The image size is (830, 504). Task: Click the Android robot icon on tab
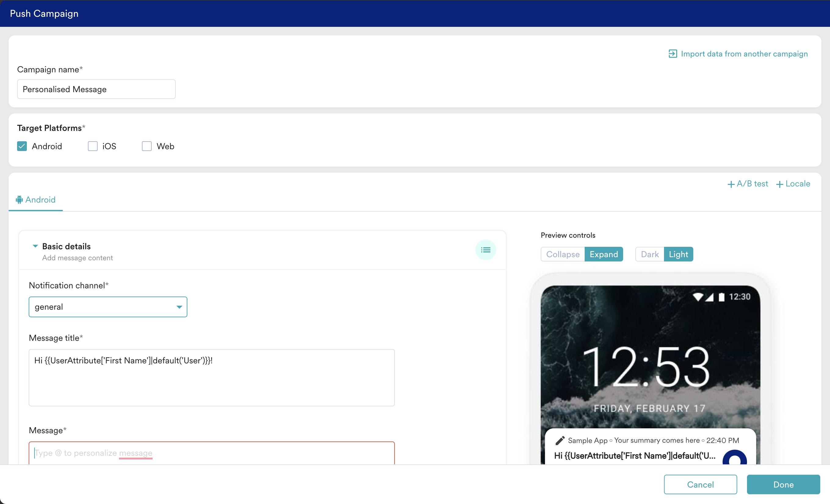20,200
